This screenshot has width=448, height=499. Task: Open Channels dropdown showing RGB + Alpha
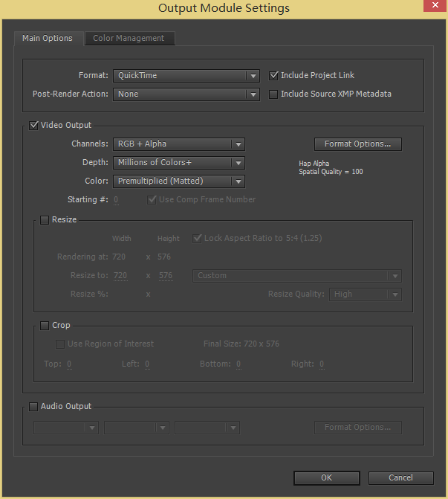(x=179, y=144)
